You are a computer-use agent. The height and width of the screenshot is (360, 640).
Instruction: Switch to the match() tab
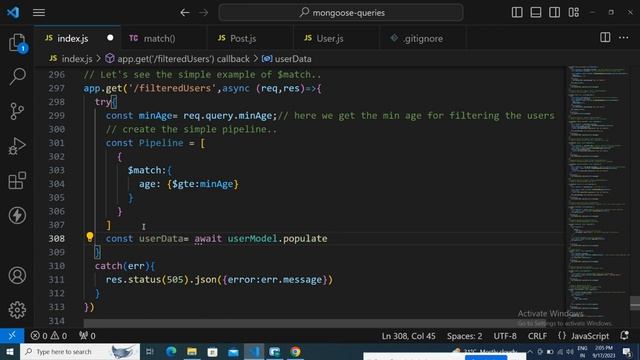click(x=158, y=38)
